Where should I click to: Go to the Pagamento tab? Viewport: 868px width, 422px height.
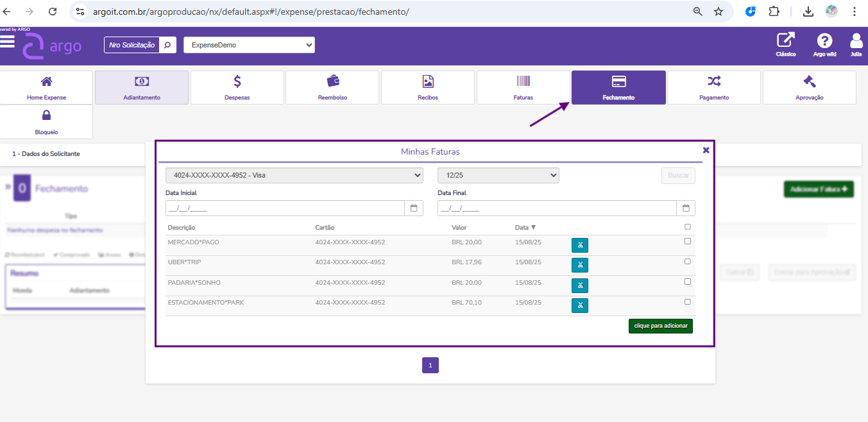[713, 87]
